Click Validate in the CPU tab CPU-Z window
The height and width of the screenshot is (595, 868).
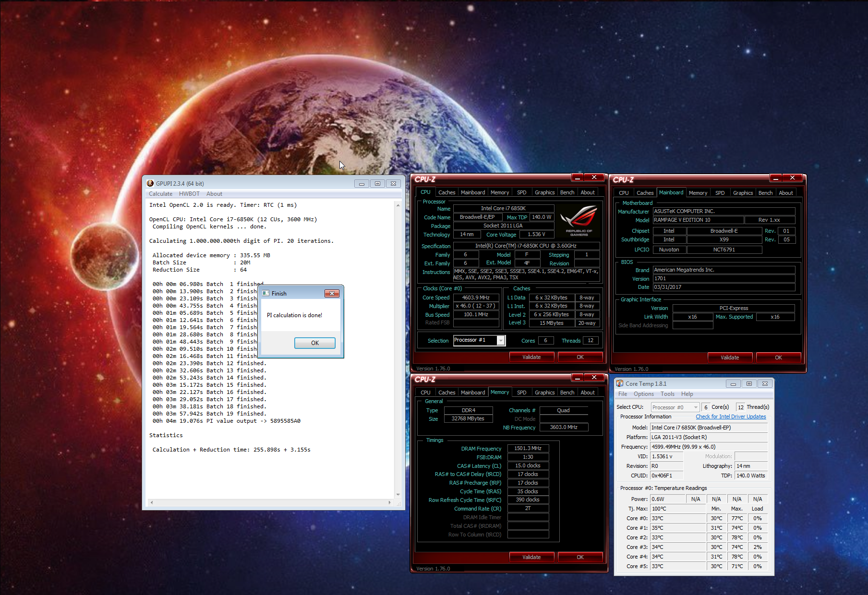pos(531,357)
